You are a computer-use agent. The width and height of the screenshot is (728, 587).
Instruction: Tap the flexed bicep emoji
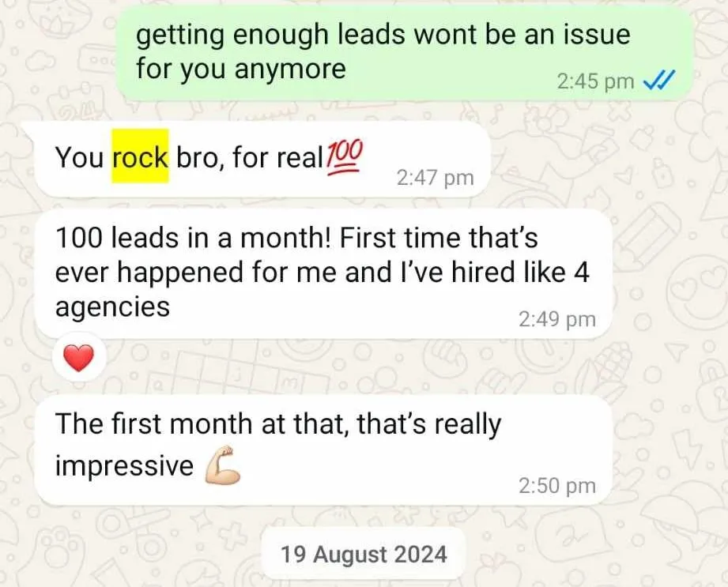(x=222, y=465)
